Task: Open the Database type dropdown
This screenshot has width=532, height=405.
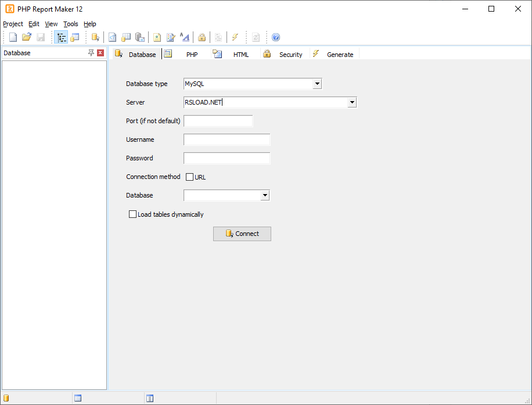Action: pyautogui.click(x=317, y=84)
